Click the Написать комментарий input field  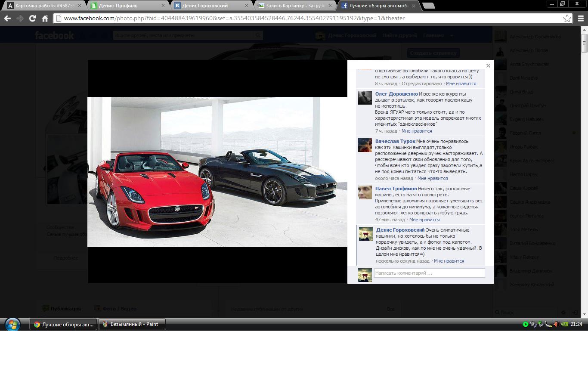[429, 273]
